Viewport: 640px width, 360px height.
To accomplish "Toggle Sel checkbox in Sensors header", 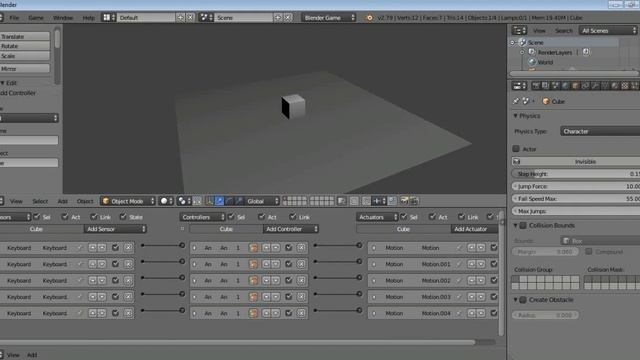I will pos(37,217).
